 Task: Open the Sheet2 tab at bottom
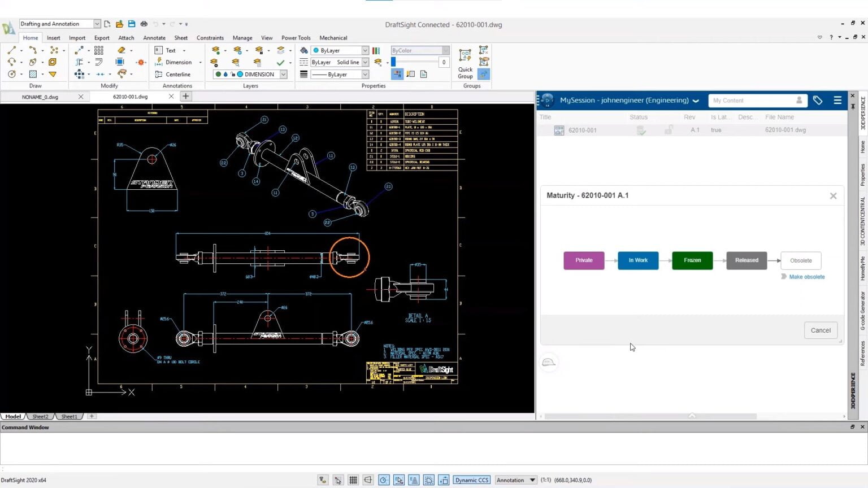(x=40, y=416)
